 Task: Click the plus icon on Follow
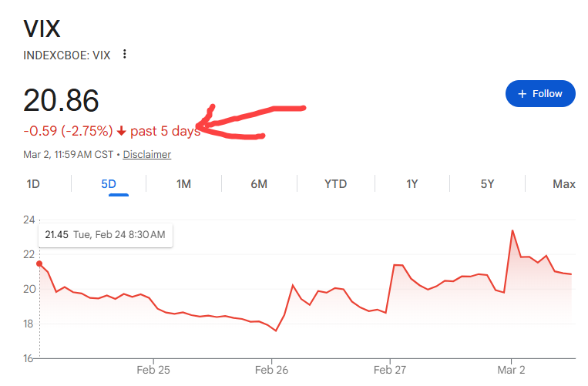point(522,94)
